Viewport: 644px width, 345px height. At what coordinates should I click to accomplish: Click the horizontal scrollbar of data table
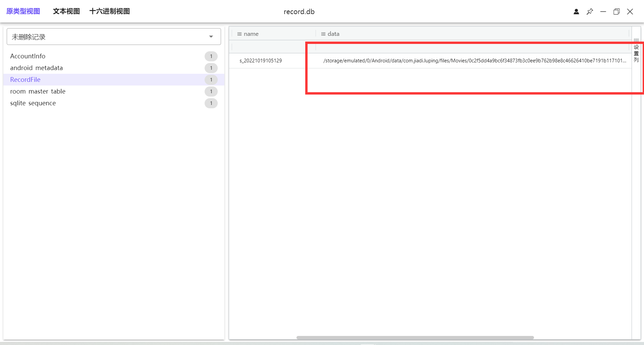415,338
